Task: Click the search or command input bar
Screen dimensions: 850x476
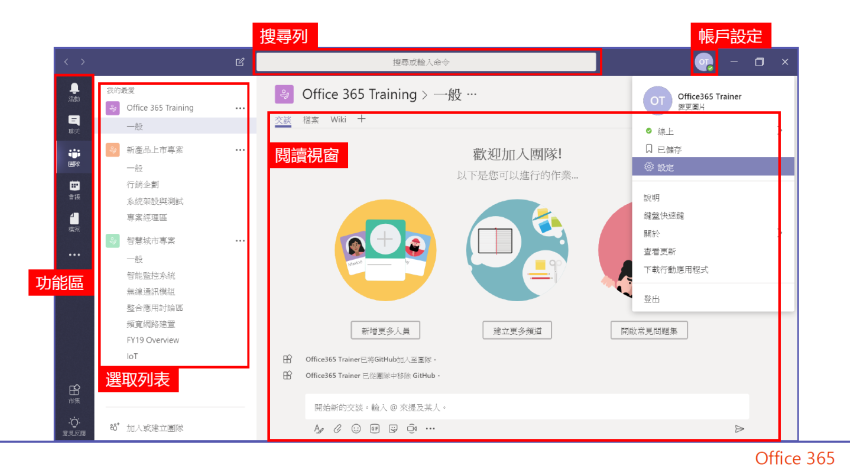Action: coord(427,62)
